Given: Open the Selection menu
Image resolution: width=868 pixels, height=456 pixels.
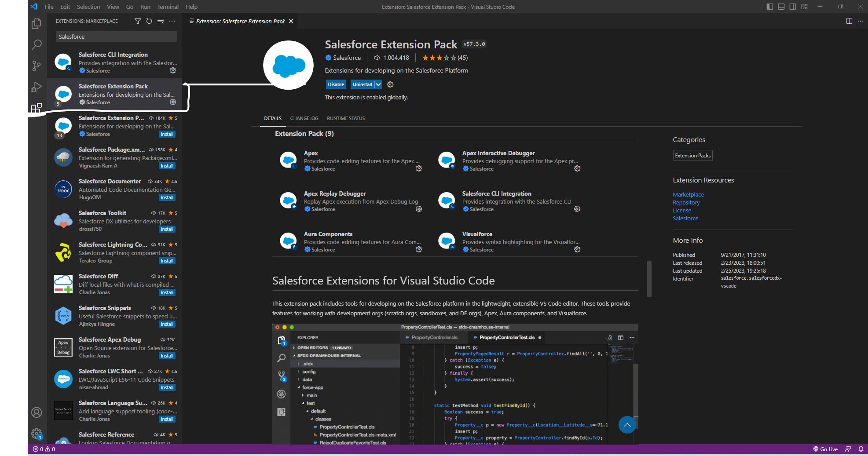Looking at the screenshot, I should (x=88, y=7).
